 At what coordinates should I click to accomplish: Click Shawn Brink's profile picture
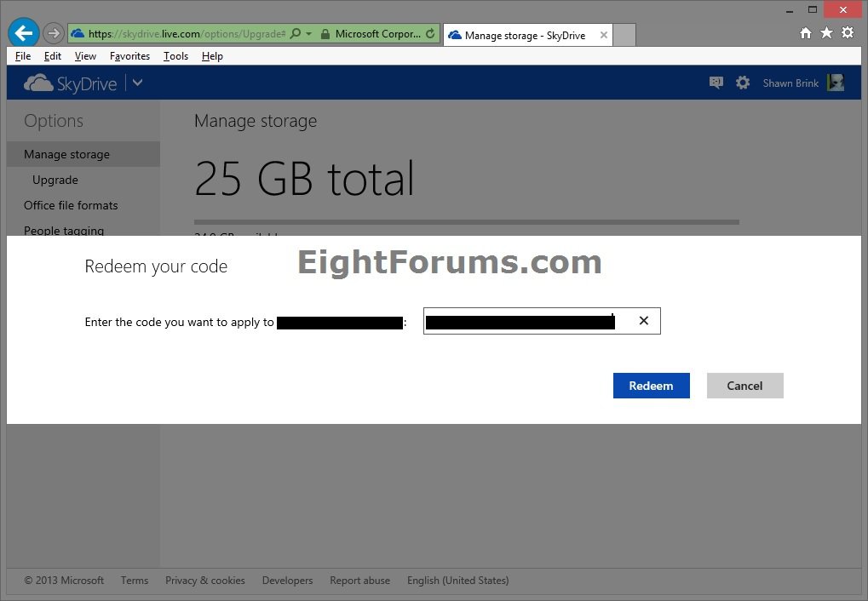pyautogui.click(x=834, y=83)
